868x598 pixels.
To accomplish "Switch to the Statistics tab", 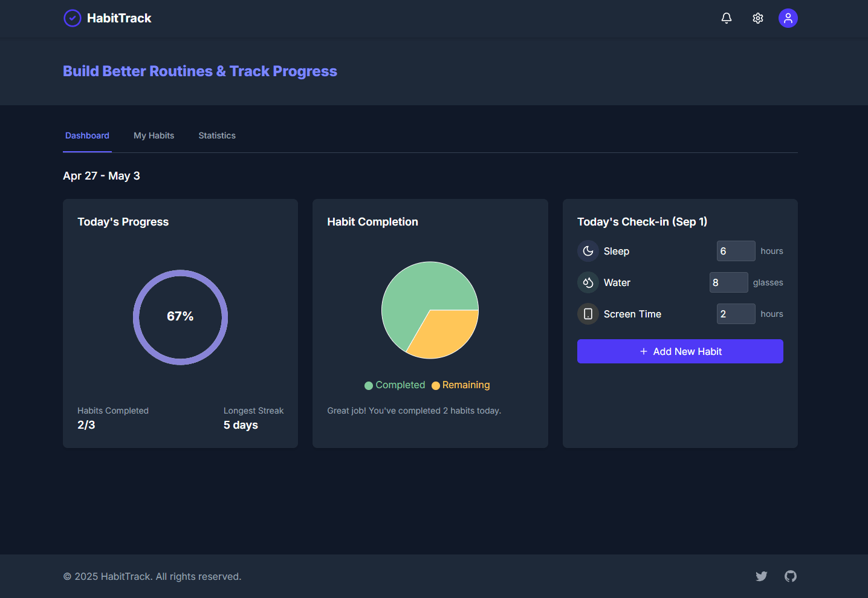I will click(217, 135).
